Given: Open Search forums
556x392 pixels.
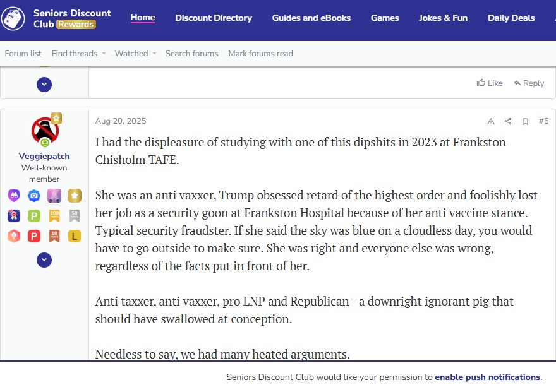Looking at the screenshot, I should (x=191, y=54).
